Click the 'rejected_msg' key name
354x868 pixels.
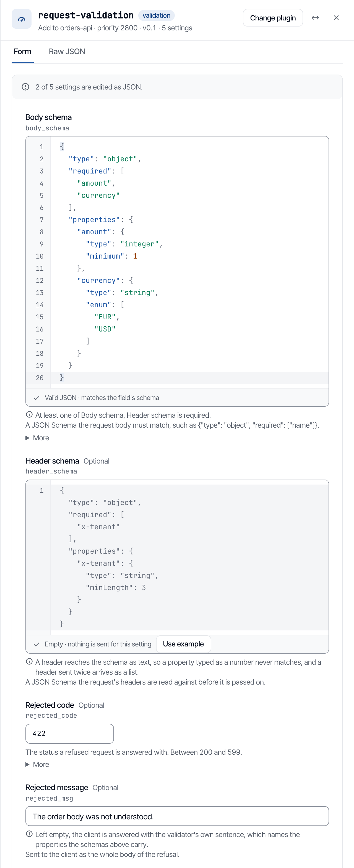point(49,798)
